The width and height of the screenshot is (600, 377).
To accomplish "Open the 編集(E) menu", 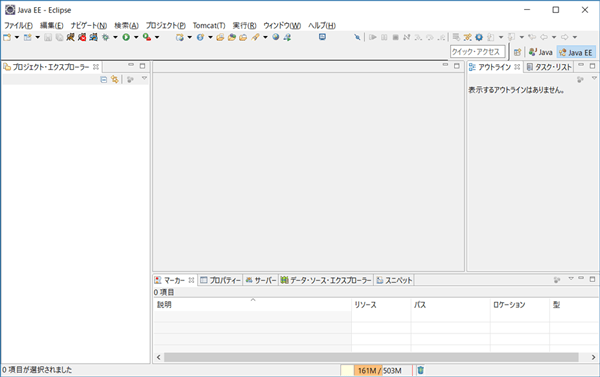I will (52, 26).
